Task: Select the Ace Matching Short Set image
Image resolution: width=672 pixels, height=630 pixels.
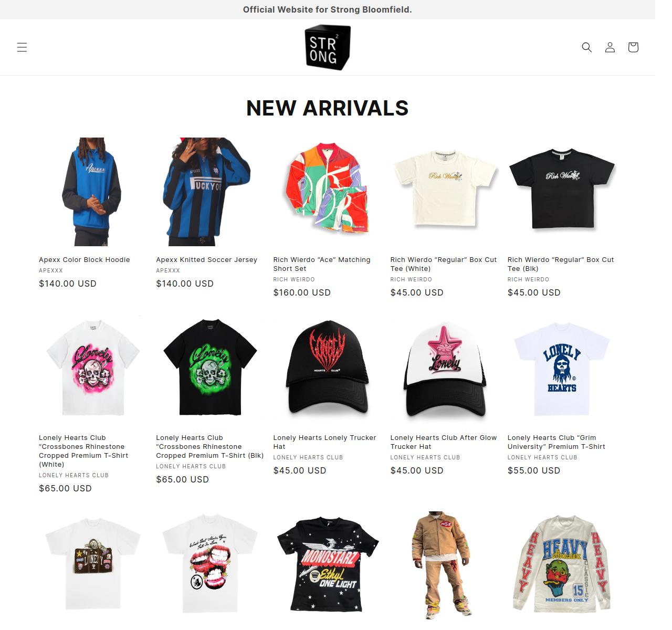Action: click(327, 192)
